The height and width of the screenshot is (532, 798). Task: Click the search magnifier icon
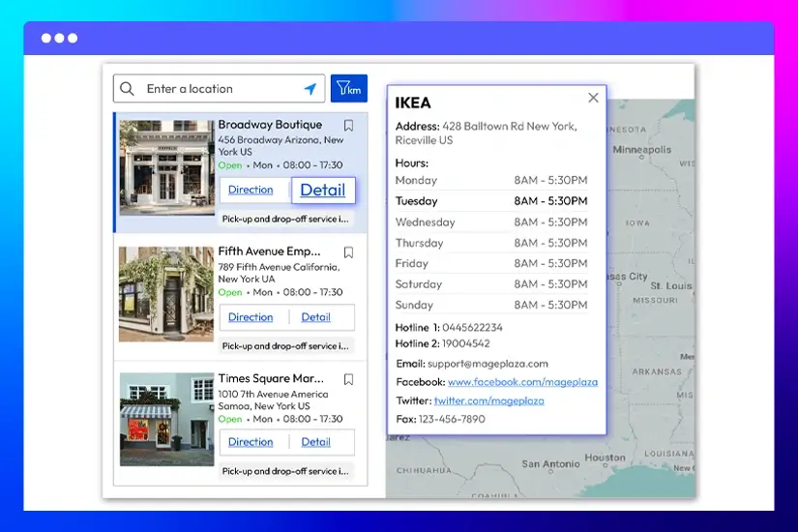click(x=127, y=89)
